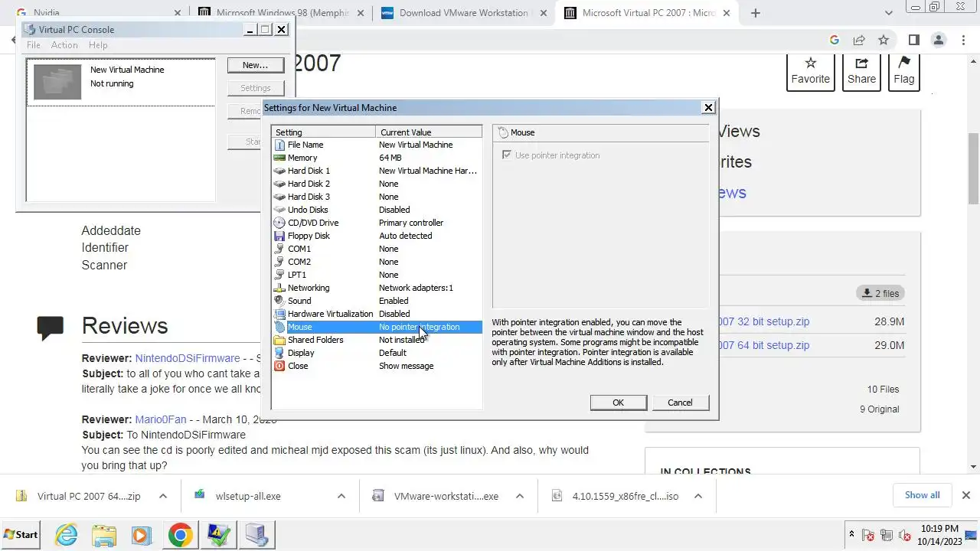The width and height of the screenshot is (980, 551).
Task: Open Help menu in Virtual PC Console
Action: [x=98, y=45]
